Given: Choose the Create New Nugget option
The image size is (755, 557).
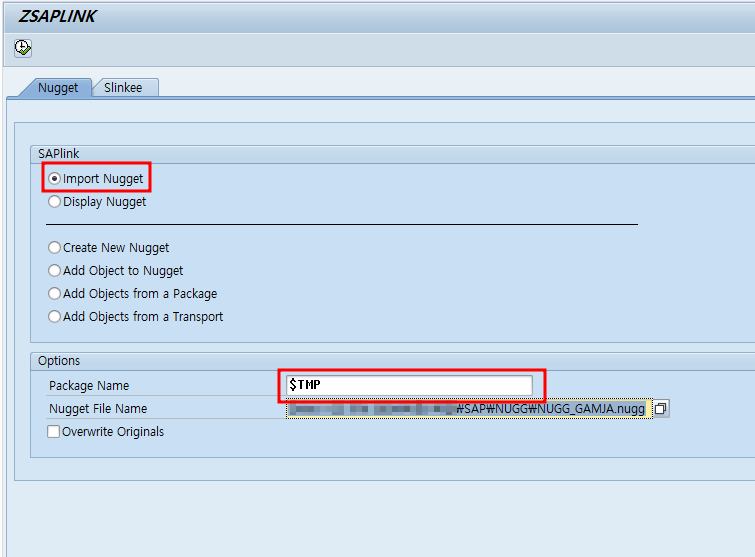Looking at the screenshot, I should [54, 247].
